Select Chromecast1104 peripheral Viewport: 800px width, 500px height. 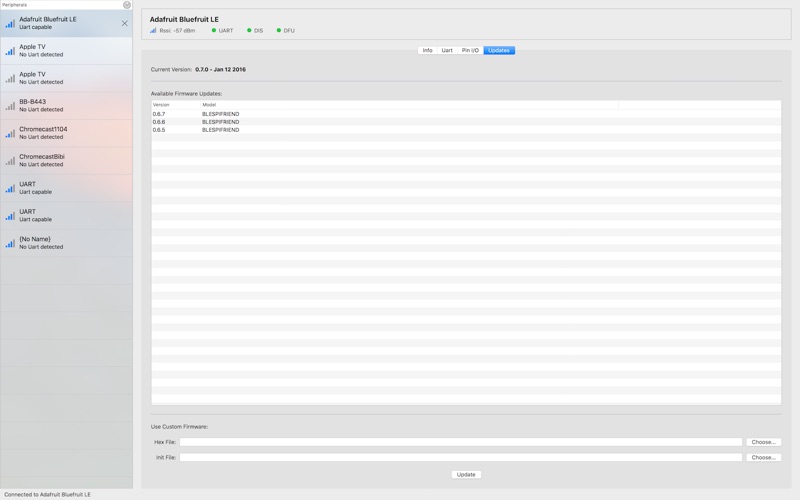pyautogui.click(x=66, y=133)
